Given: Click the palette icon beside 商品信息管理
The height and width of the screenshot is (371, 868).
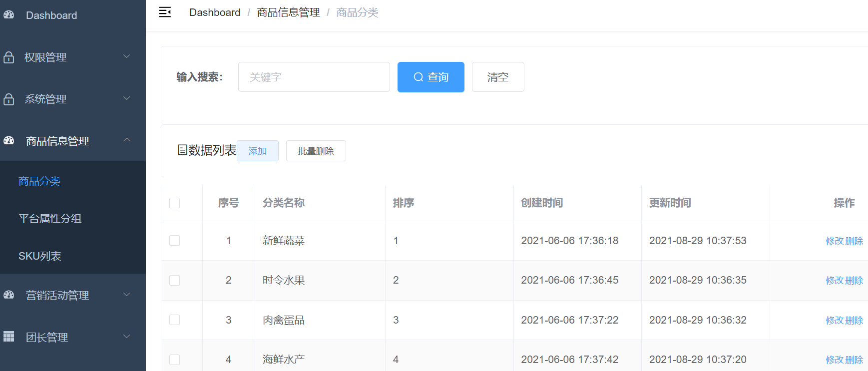Looking at the screenshot, I should tap(9, 141).
